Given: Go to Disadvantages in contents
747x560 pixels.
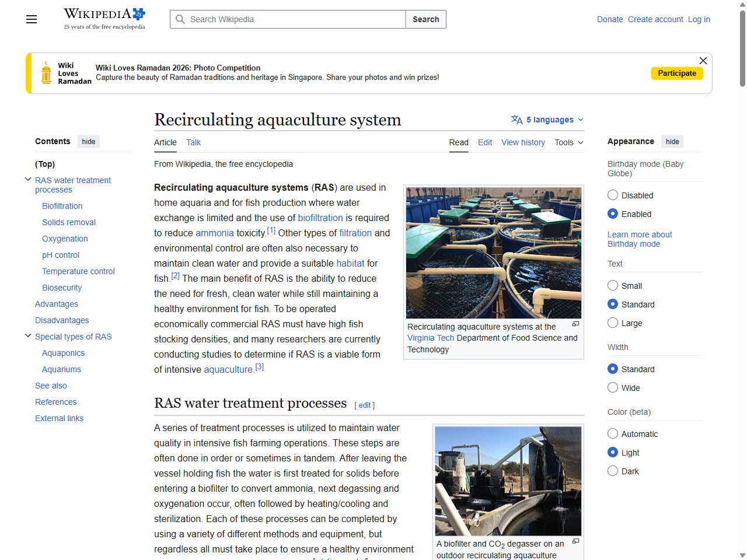Looking at the screenshot, I should click(x=62, y=320).
